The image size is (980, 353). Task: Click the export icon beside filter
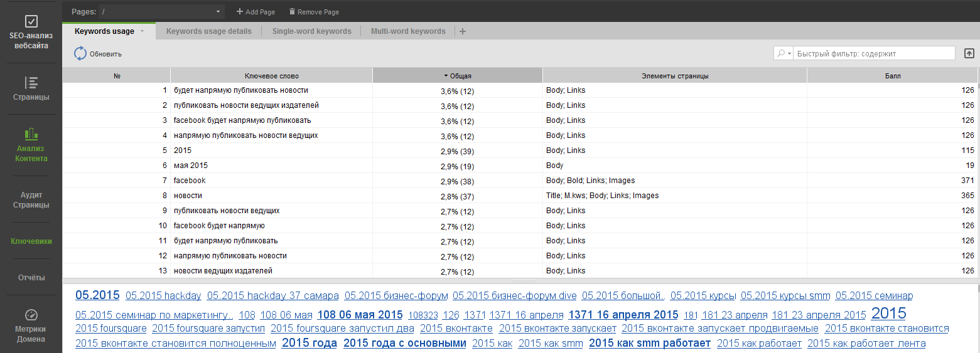[969, 53]
